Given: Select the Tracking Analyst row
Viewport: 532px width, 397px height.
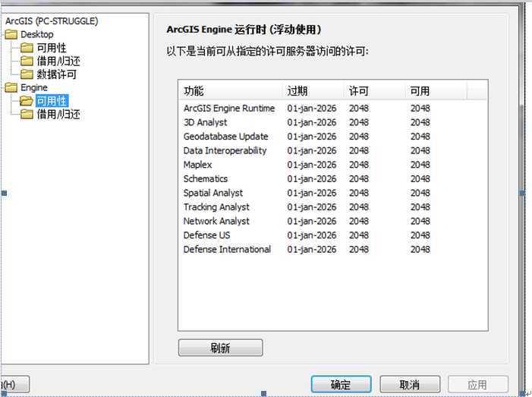Looking at the screenshot, I should click(x=332, y=207).
